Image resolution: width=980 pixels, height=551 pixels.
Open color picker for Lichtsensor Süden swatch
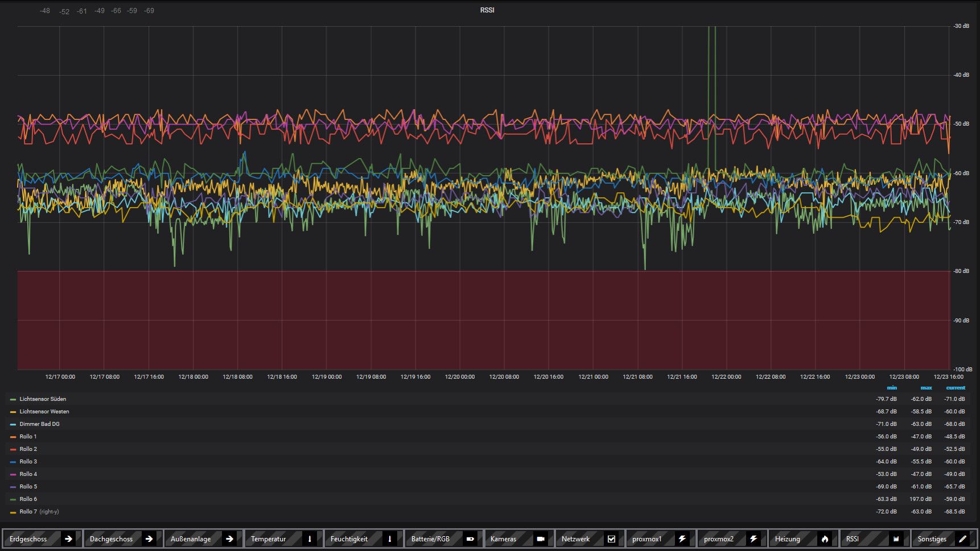(x=13, y=399)
